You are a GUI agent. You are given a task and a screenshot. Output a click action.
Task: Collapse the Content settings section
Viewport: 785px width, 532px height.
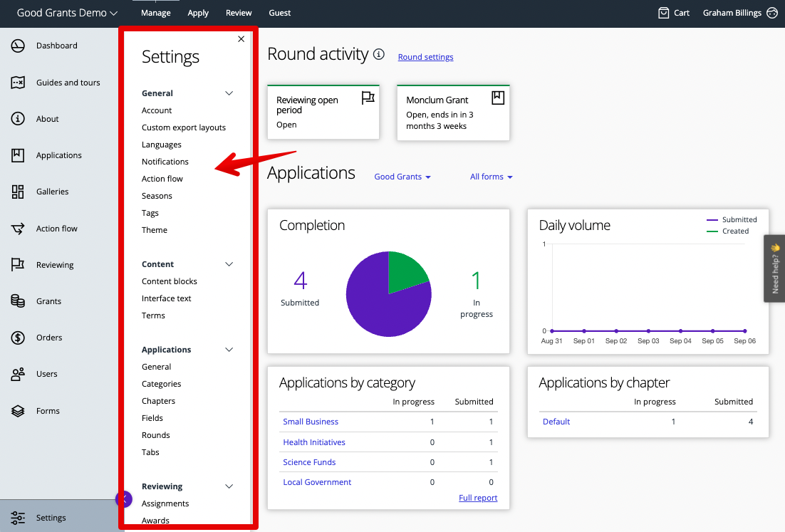pos(229,264)
